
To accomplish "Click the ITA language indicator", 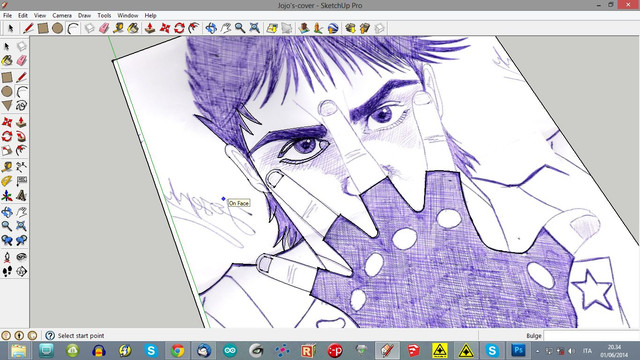I will (x=587, y=351).
